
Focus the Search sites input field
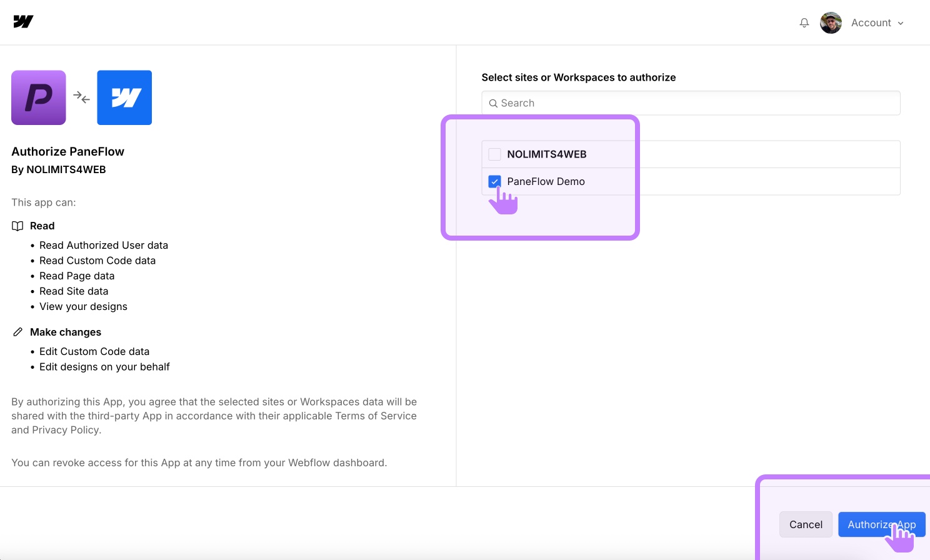[x=691, y=103]
